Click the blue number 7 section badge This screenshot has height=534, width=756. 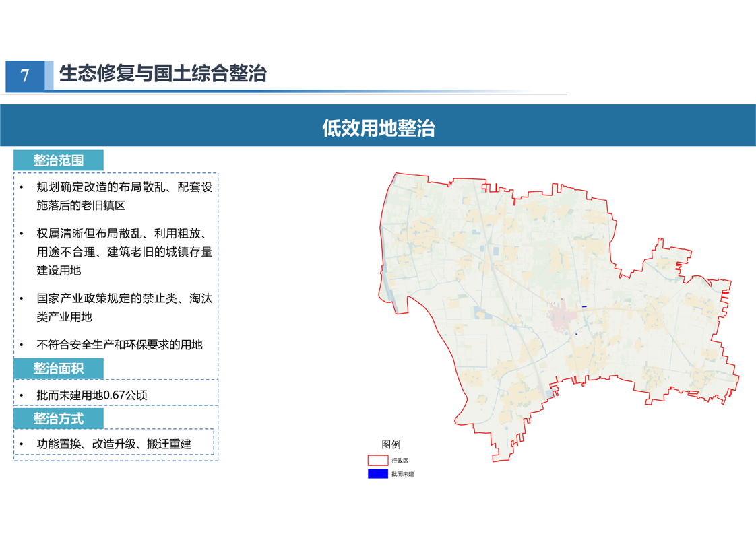coord(25,75)
